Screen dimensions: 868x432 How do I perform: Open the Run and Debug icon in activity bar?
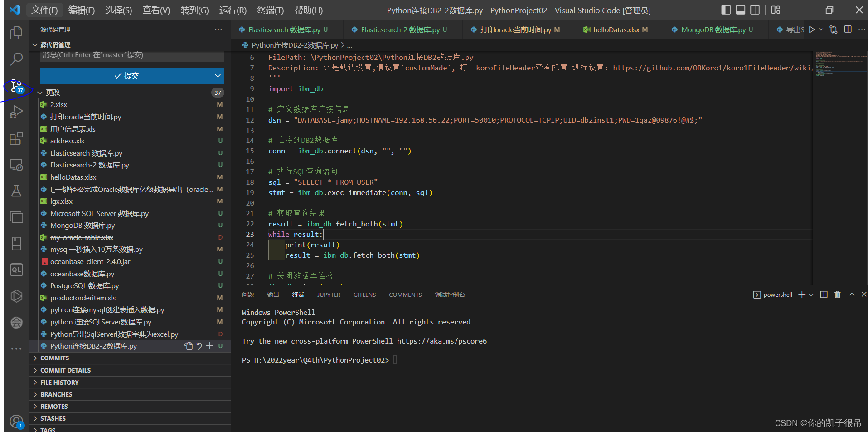coord(16,112)
